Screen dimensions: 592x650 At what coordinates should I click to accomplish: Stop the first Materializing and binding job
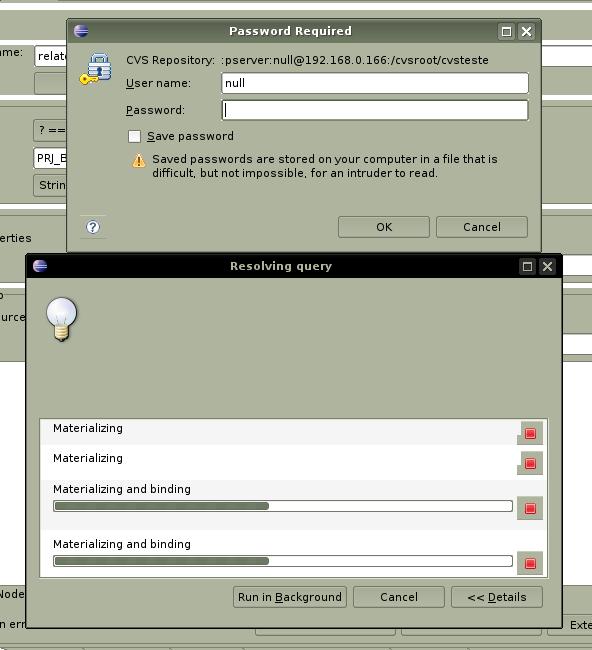[530, 508]
